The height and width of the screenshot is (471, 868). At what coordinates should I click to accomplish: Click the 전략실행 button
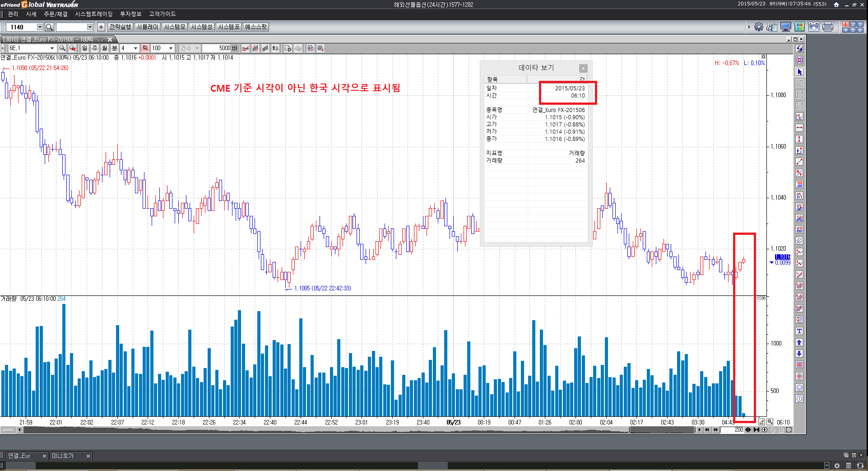(x=120, y=27)
